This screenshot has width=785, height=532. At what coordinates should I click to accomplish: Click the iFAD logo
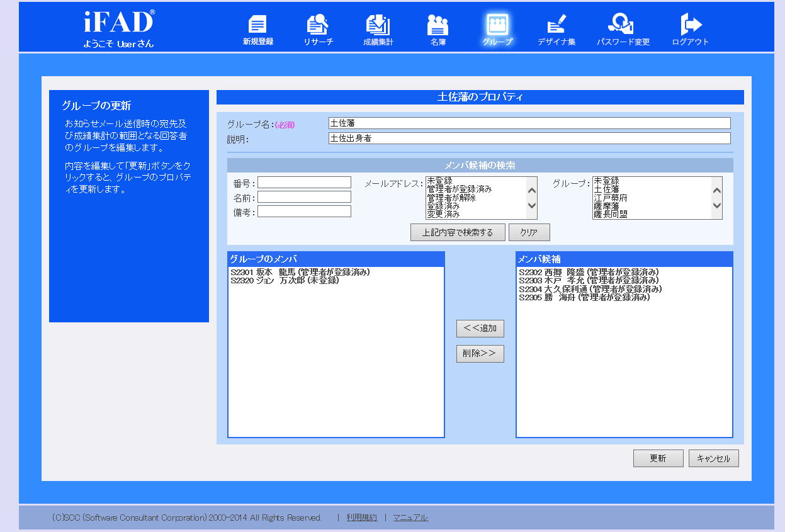tap(118, 22)
